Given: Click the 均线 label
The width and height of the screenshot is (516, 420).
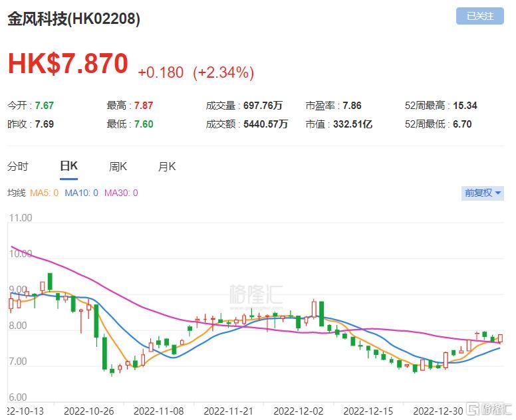Looking at the screenshot, I should coord(17,193).
